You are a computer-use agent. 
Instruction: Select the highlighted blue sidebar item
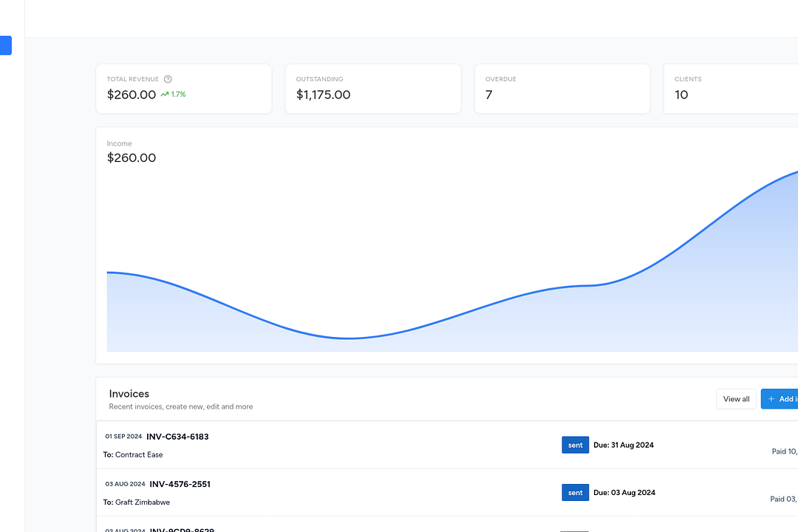(x=5, y=45)
